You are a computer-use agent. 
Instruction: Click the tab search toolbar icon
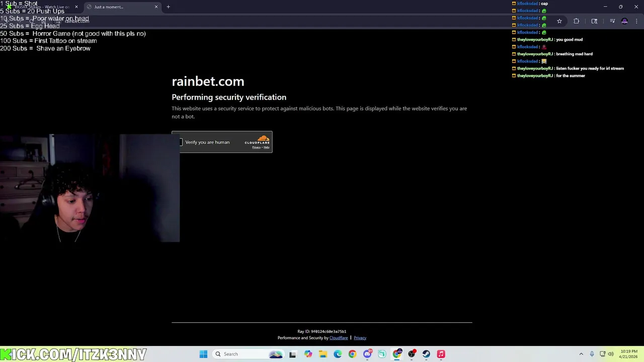click(594, 21)
